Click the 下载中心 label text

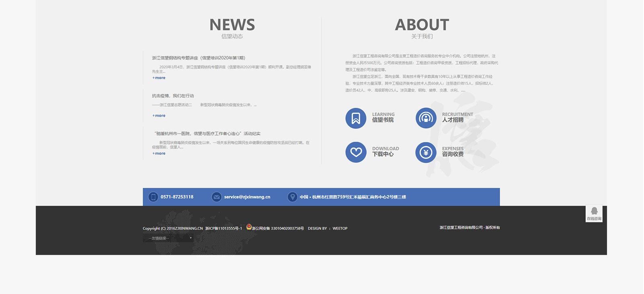383,154
